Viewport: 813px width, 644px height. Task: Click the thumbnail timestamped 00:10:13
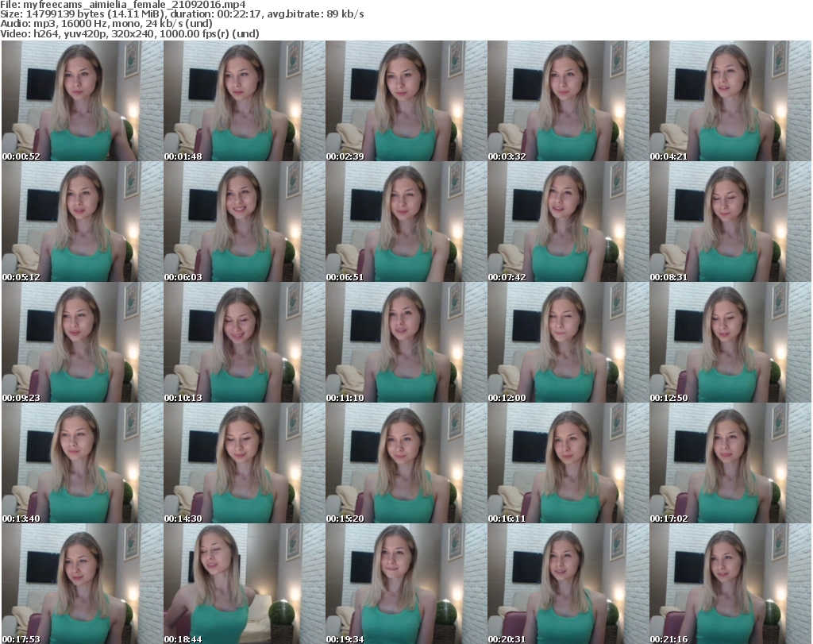[x=245, y=342]
